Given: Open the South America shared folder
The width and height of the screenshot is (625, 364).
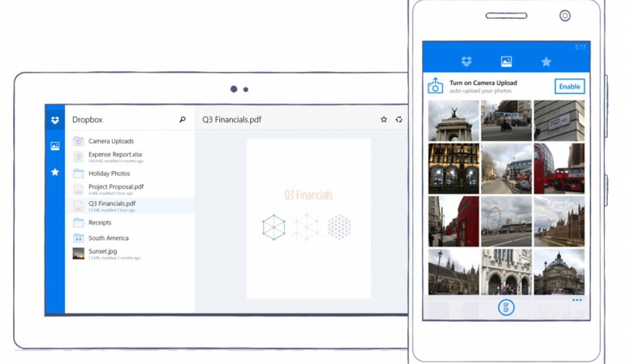Looking at the screenshot, I should click(x=108, y=238).
